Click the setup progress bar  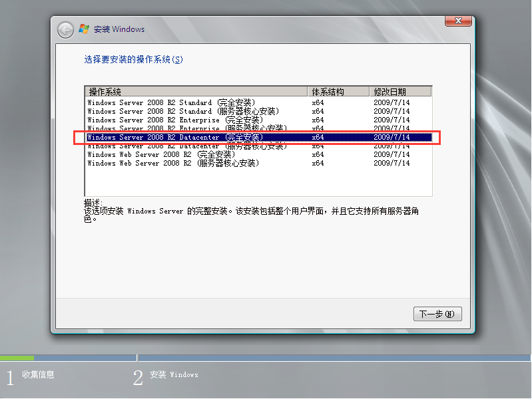pos(265,358)
